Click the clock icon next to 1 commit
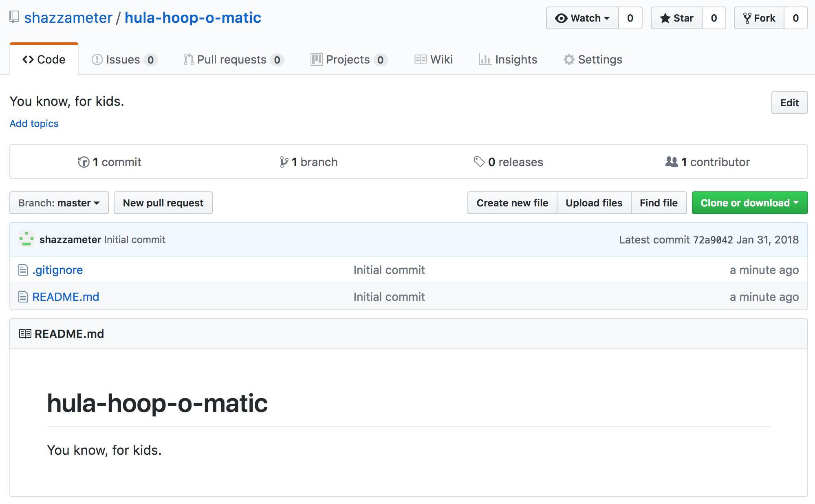The image size is (815, 504). tap(83, 162)
